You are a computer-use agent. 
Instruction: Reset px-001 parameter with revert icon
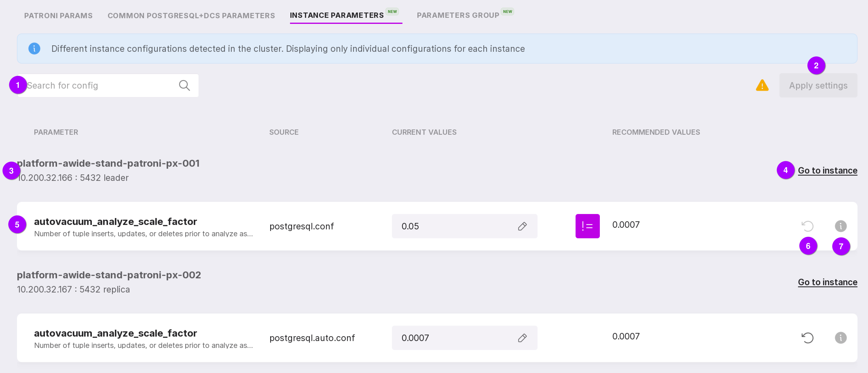pyautogui.click(x=807, y=226)
